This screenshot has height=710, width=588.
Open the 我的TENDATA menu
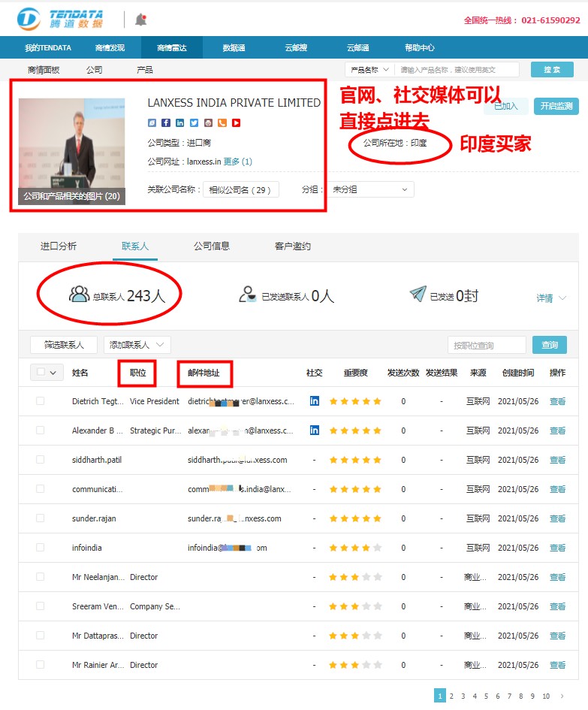(48, 47)
